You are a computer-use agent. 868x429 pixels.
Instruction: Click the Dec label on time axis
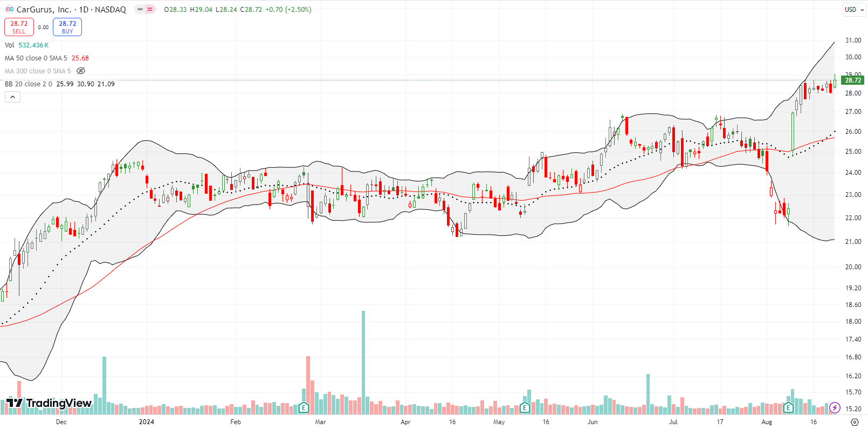click(x=61, y=422)
